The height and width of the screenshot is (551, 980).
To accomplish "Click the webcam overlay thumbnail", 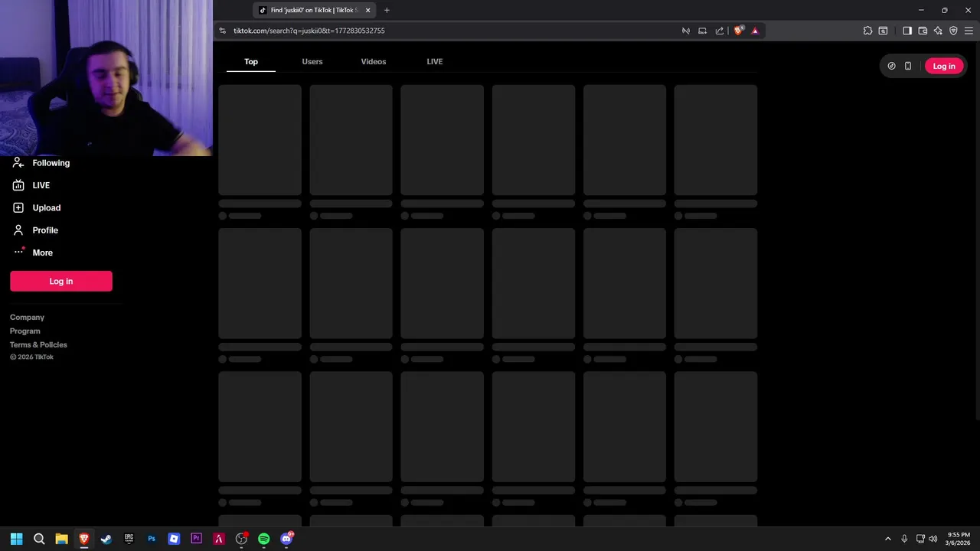I will [106, 78].
